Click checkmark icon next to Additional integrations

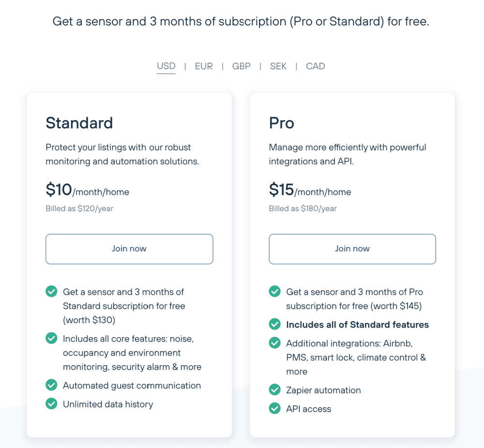(274, 342)
